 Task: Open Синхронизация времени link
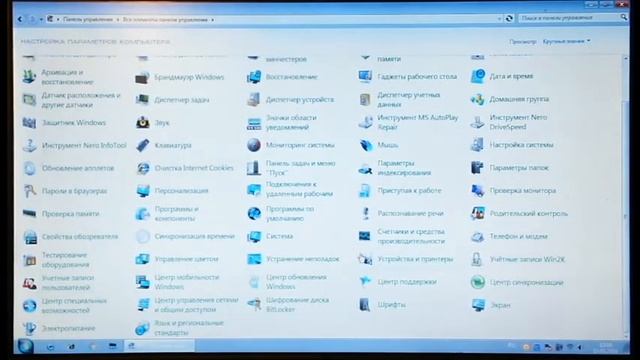[x=195, y=236]
